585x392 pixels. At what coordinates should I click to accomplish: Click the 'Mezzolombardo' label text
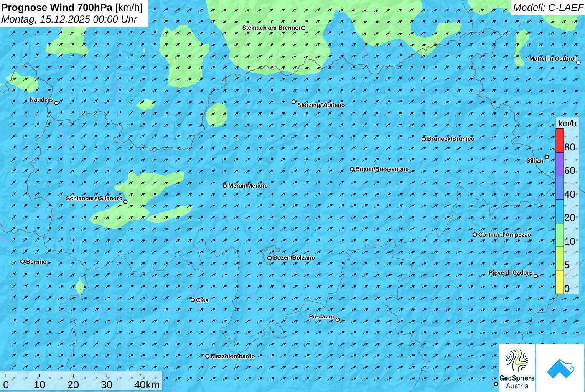click(x=233, y=356)
